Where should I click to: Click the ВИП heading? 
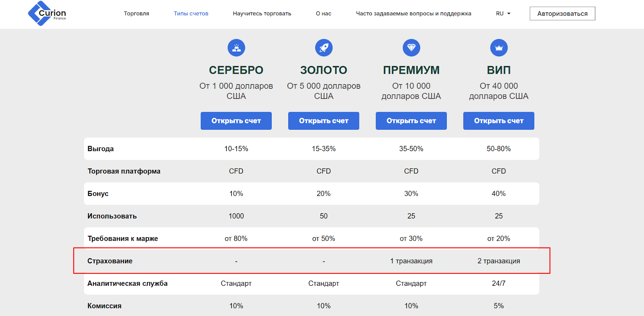tap(499, 70)
